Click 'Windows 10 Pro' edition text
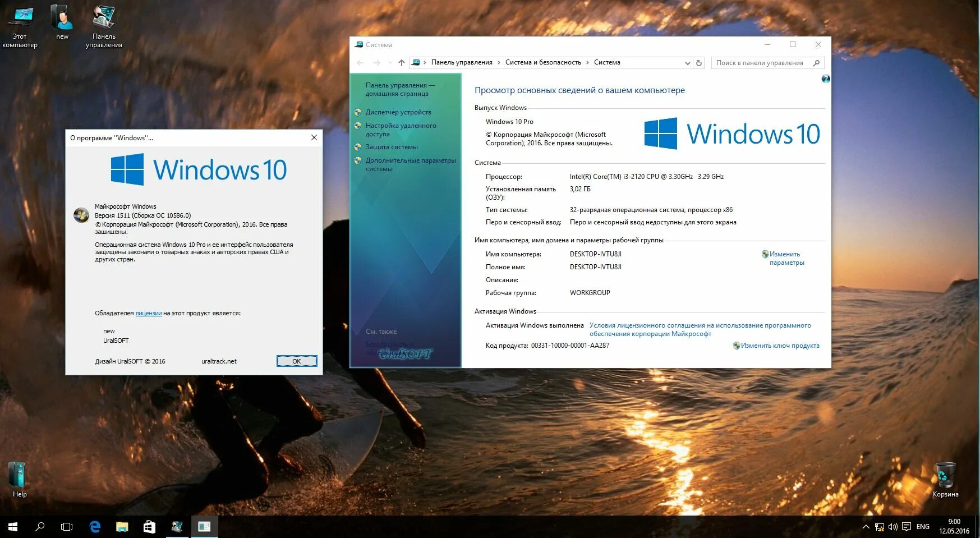This screenshot has width=980, height=538. 509,122
